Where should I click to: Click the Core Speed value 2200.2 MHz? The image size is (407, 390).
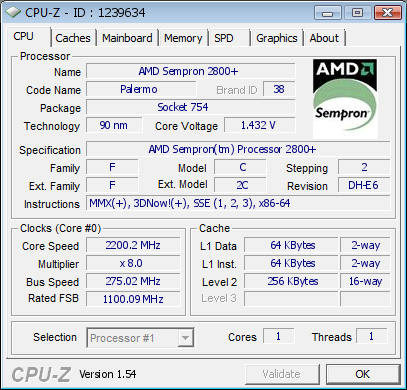click(x=133, y=245)
